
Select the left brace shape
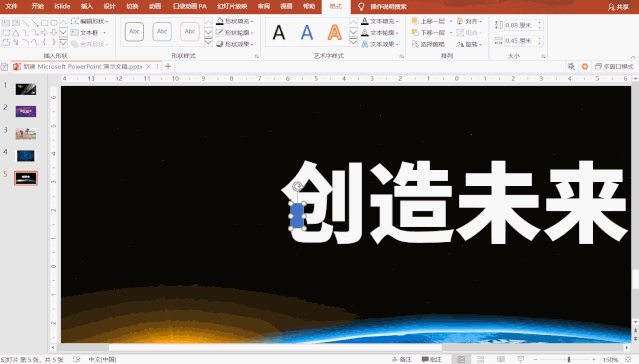(x=44, y=42)
